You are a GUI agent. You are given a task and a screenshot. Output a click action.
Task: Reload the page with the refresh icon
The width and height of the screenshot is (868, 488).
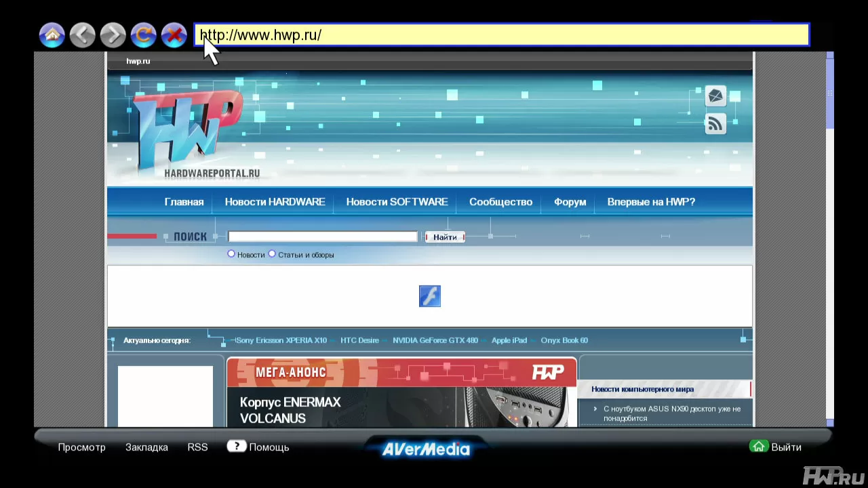144,35
